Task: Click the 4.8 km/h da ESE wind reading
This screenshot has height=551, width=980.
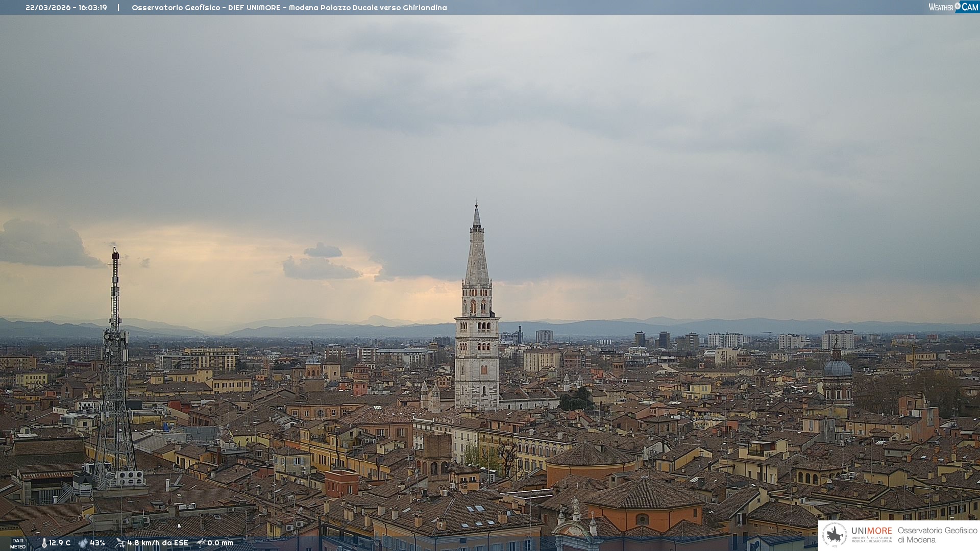Action: point(157,543)
